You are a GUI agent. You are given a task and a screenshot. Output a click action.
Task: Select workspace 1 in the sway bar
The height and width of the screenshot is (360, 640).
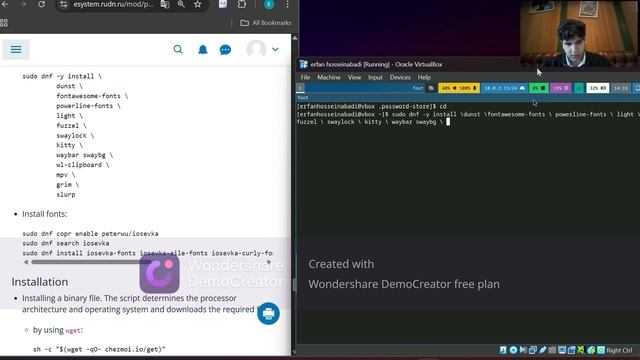point(300,88)
